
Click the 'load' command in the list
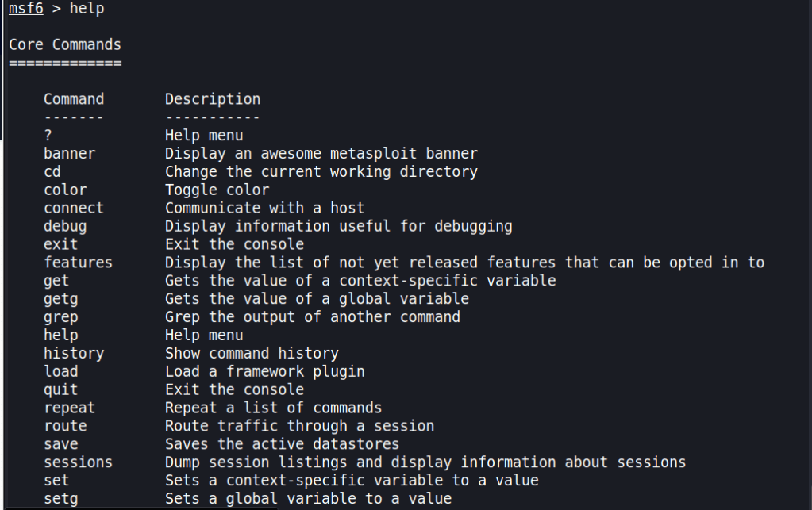61,371
